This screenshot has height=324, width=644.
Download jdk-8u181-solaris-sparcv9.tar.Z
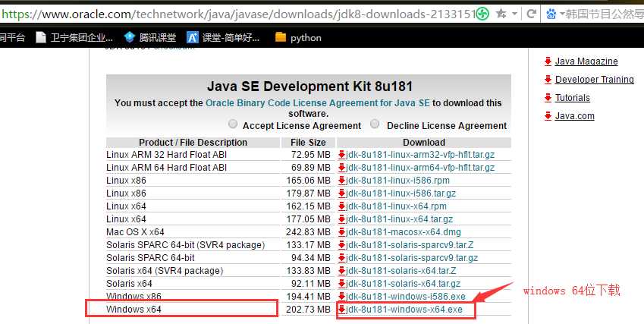point(410,245)
